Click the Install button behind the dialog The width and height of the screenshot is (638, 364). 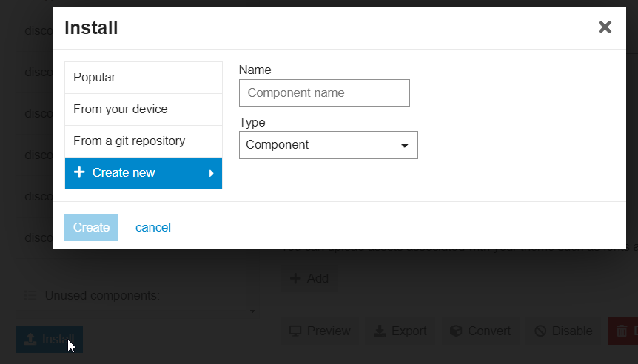point(50,339)
